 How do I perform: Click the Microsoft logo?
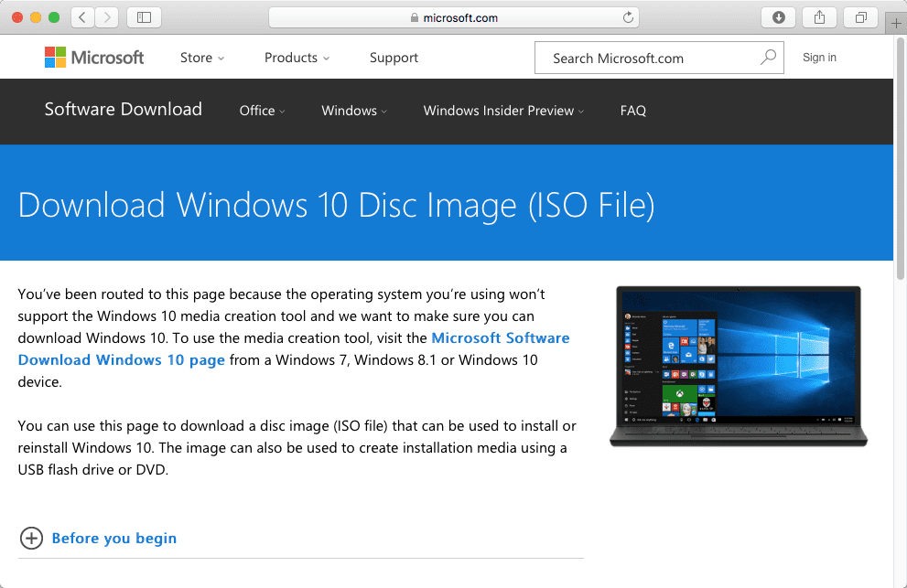94,58
